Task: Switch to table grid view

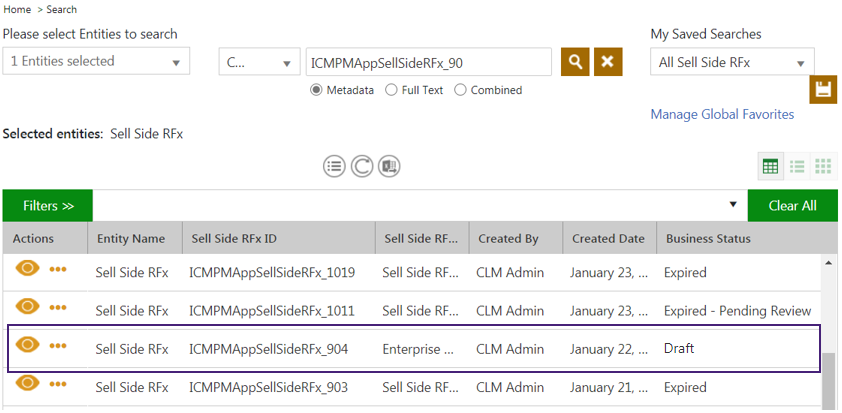Action: 771,166
